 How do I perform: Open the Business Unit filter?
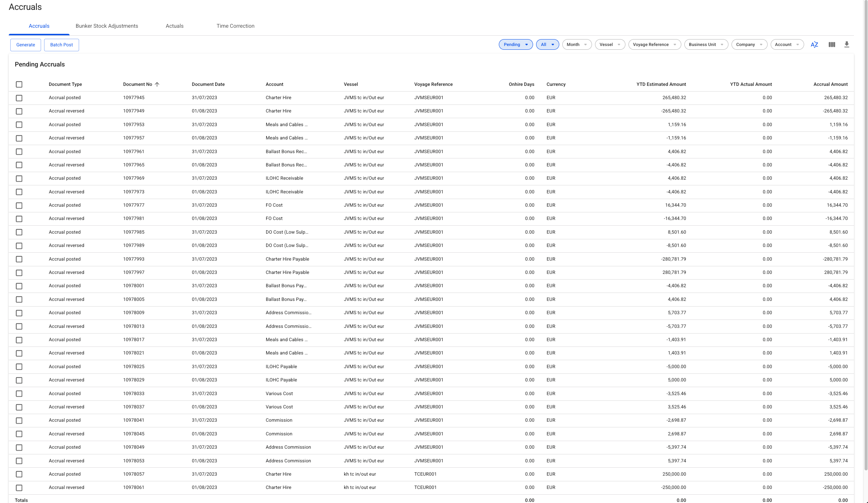pyautogui.click(x=706, y=44)
